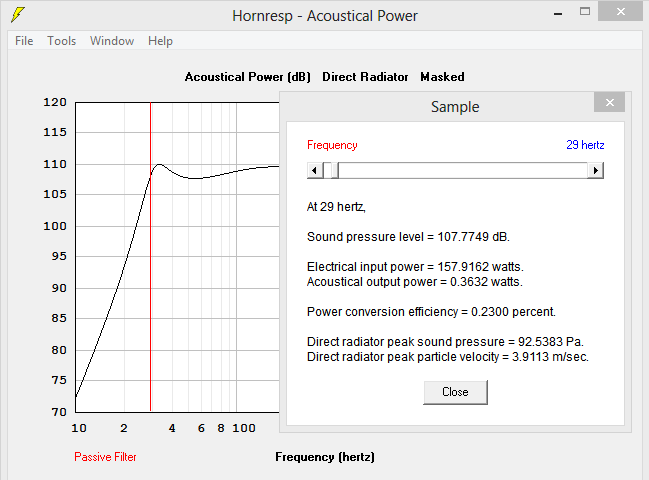This screenshot has height=480, width=649.
Task: Open the Help menu
Action: click(x=160, y=41)
